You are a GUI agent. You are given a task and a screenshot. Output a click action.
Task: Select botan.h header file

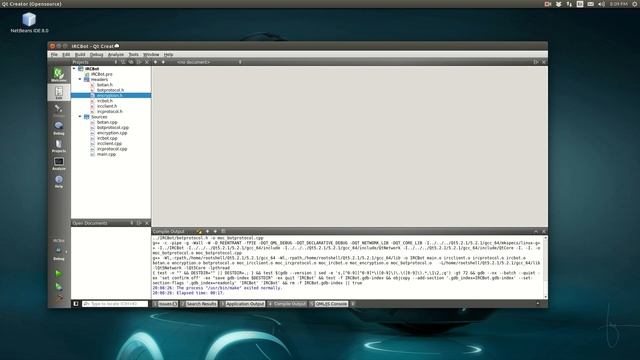[105, 84]
